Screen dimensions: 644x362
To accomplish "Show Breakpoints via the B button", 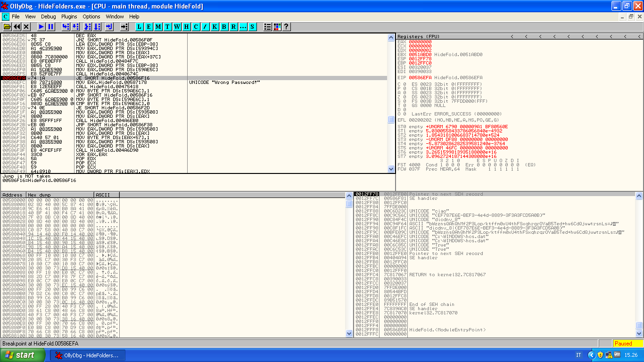I will tap(224, 27).
